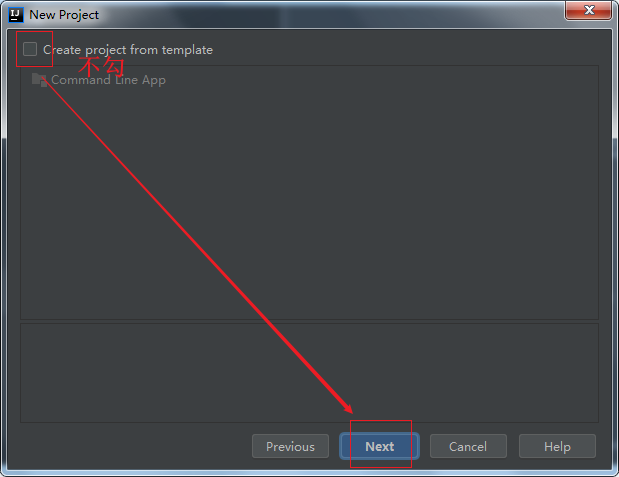
Task: Close the New Project dialog window
Action: coord(588,10)
